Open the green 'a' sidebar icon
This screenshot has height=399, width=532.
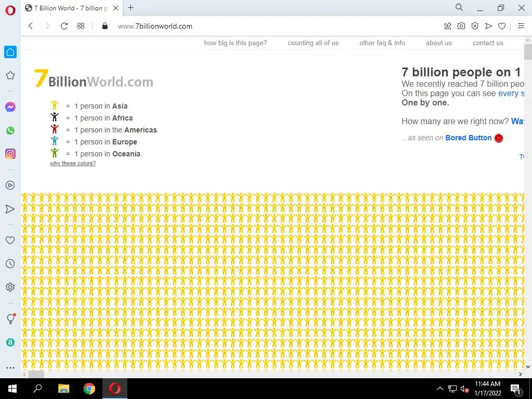10,342
